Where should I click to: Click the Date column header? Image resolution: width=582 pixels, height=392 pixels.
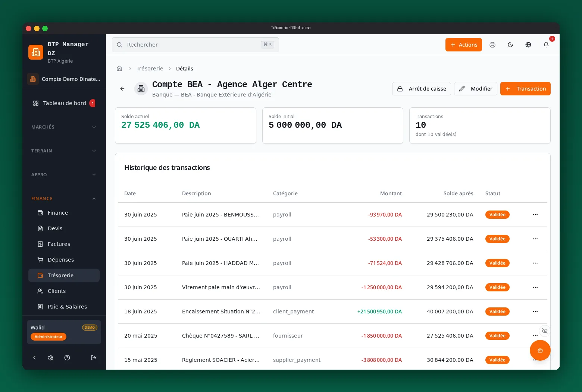130,193
